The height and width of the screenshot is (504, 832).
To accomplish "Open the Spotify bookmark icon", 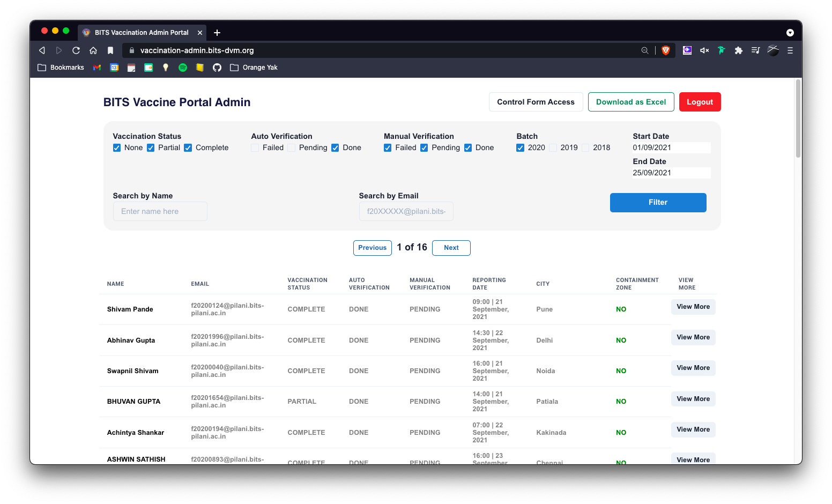I will (183, 68).
